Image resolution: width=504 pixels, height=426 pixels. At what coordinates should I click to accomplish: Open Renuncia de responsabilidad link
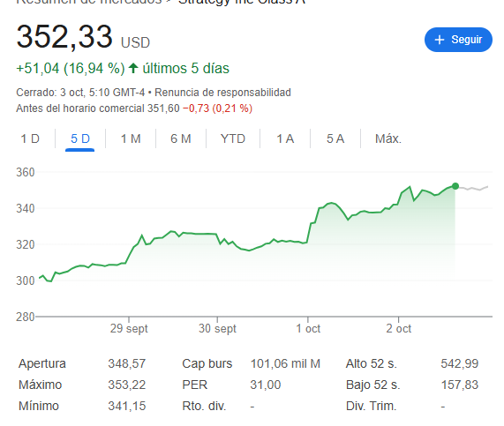point(222,93)
